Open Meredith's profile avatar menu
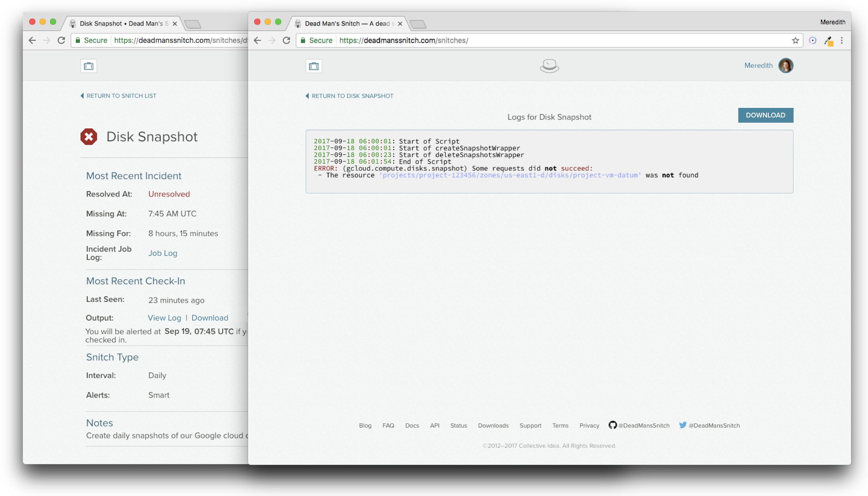 tap(786, 65)
